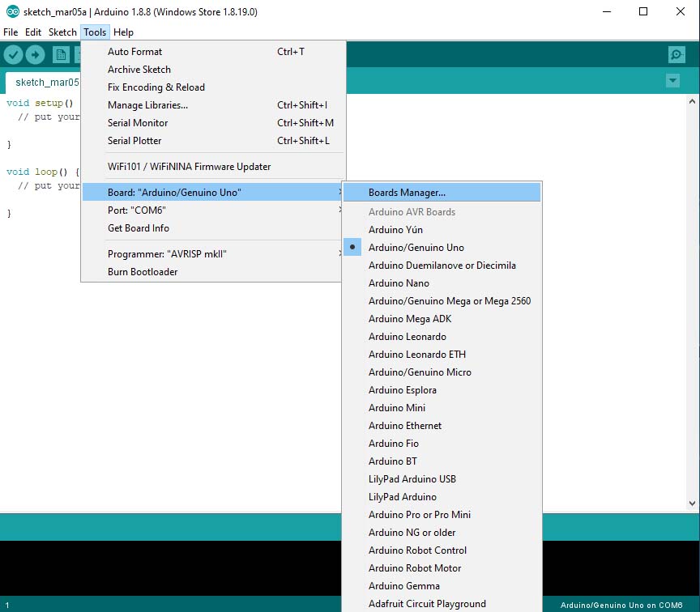Screen dimensions: 700x612
Task: Launch Serial Monitor from the Tools menu
Action: coord(213,123)
